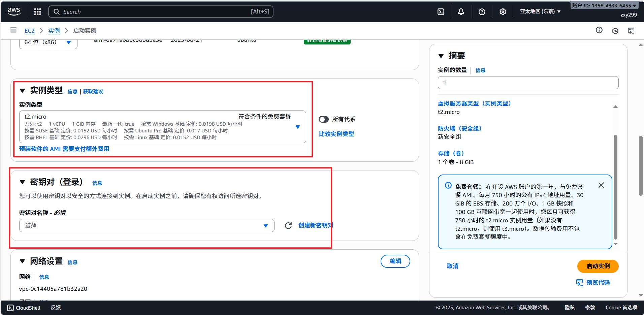The width and height of the screenshot is (644, 315).
Task: Click the 编辑 network settings button
Action: coord(395,261)
